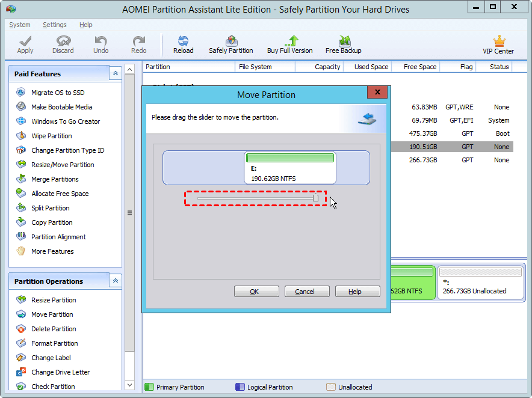Click Cancel in Move Partition dialog
Screen dimensions: 532x398
tap(307, 292)
